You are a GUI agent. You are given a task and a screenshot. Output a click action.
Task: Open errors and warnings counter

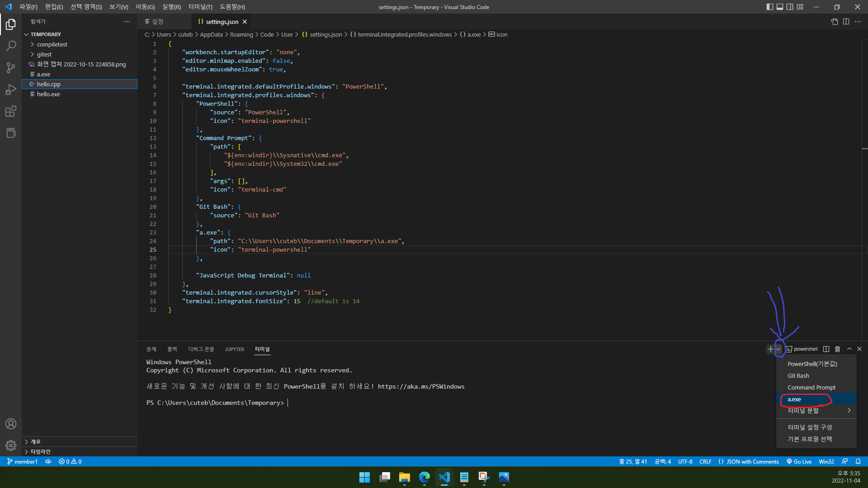pos(70,461)
